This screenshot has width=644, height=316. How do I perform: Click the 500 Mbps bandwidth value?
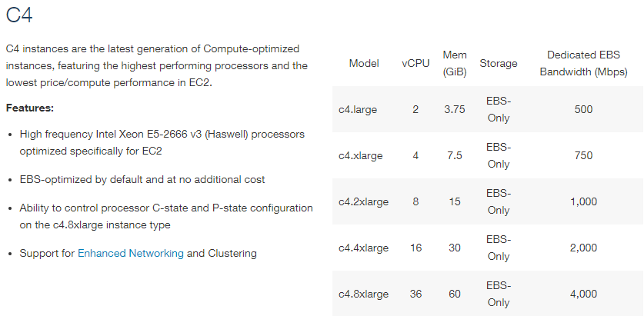click(x=584, y=110)
